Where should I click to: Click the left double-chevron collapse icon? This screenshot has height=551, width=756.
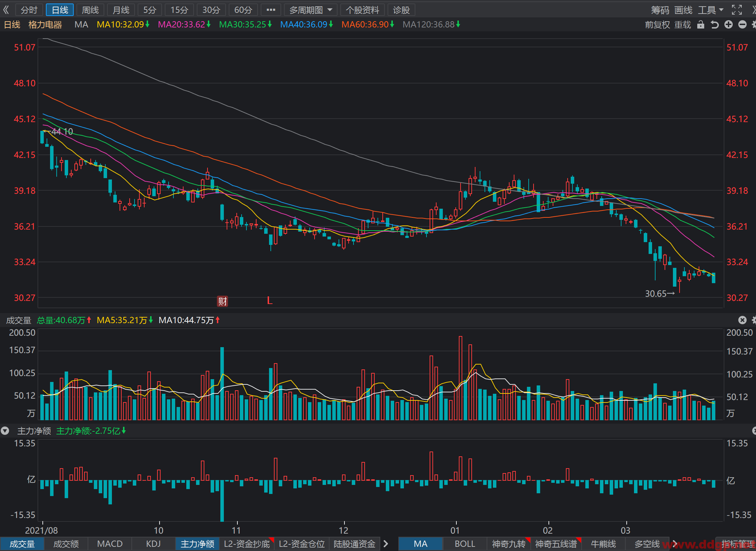6,10
